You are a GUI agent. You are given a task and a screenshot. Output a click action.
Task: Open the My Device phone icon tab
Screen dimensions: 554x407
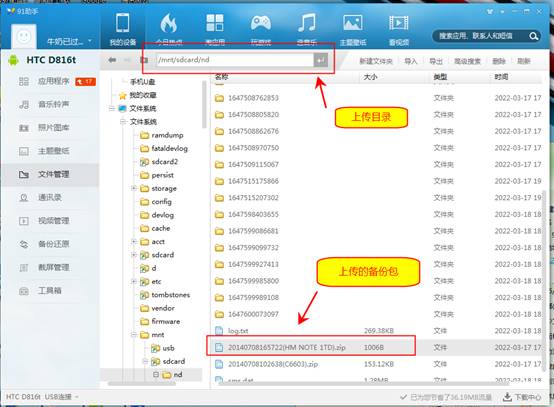[123, 29]
